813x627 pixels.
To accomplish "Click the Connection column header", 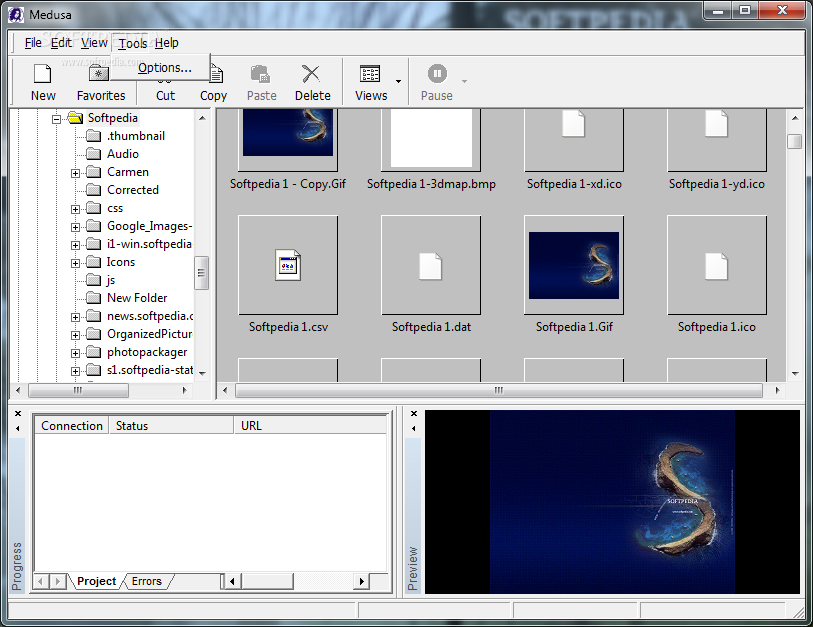I will pyautogui.click(x=72, y=426).
